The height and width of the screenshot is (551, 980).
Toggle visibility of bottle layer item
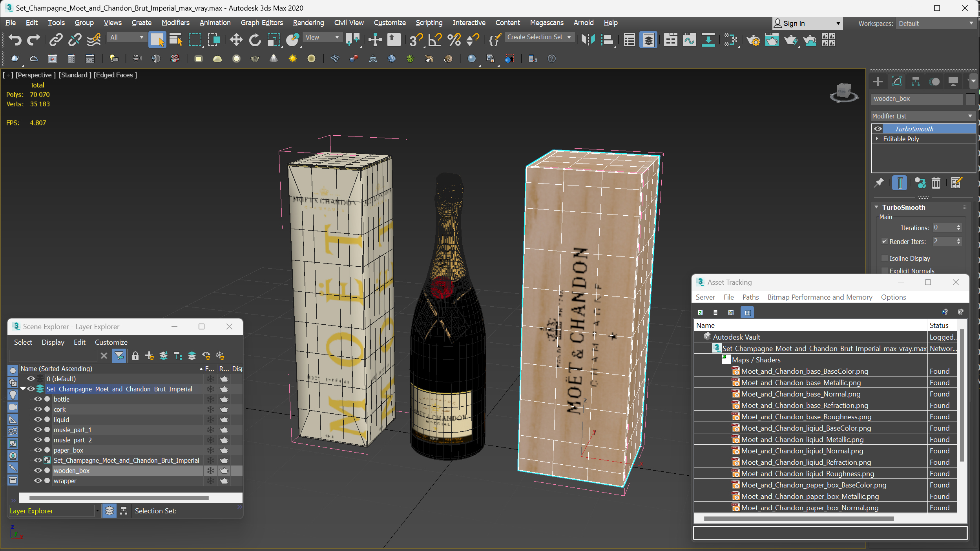click(38, 399)
